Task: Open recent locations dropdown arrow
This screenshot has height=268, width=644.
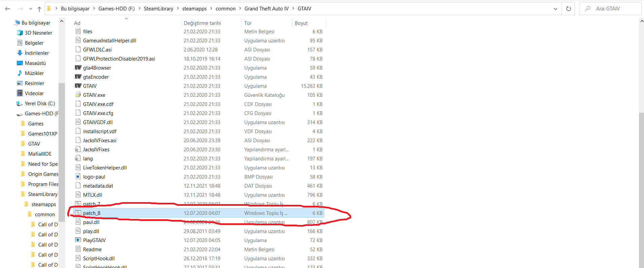Action: pos(31,9)
